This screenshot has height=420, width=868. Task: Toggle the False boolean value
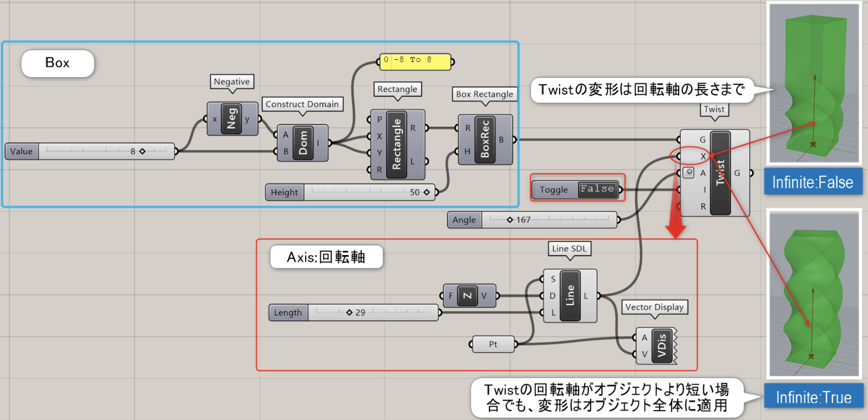tap(597, 189)
